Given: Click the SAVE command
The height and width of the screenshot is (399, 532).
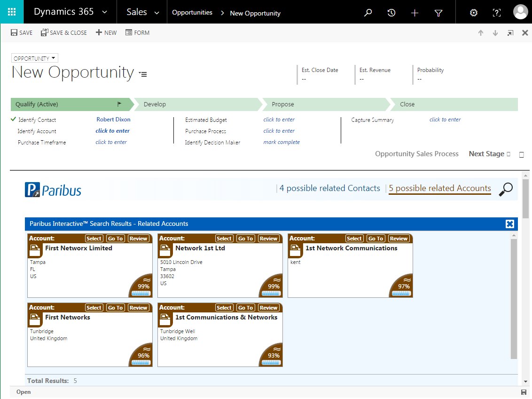Looking at the screenshot, I should tap(22, 32).
